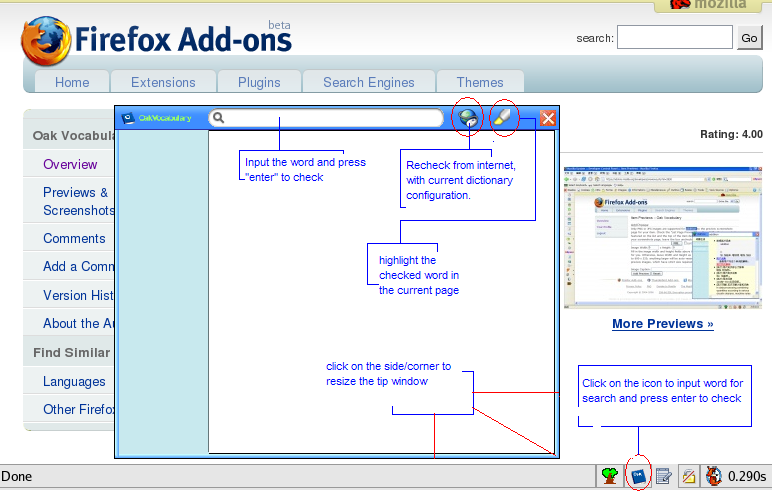Screen dimensions: 772x492
Task: Click the Firefox Add-ons title text
Action: coord(183,39)
